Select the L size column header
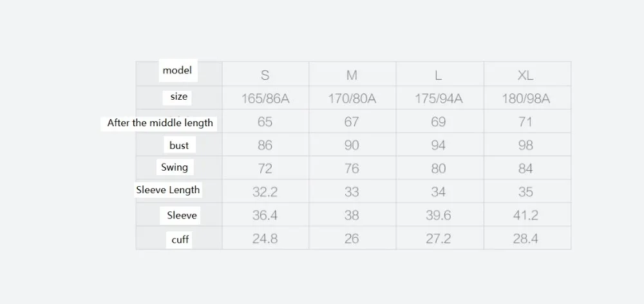 click(439, 75)
